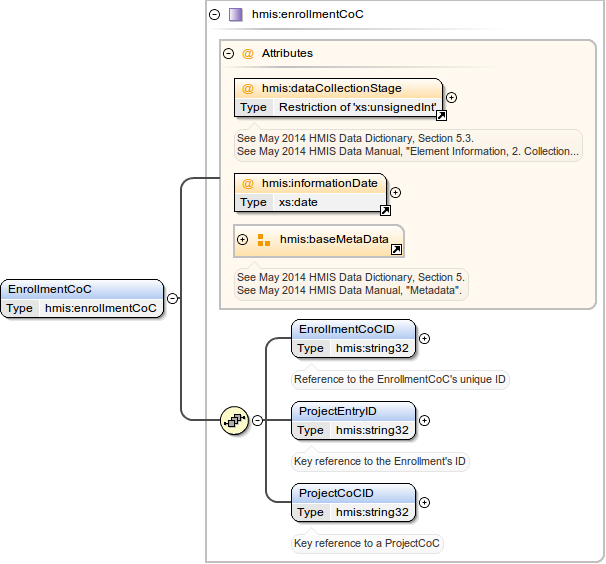Collapse the sequence compositor children
This screenshot has height=564, width=606.
[x=257, y=420]
